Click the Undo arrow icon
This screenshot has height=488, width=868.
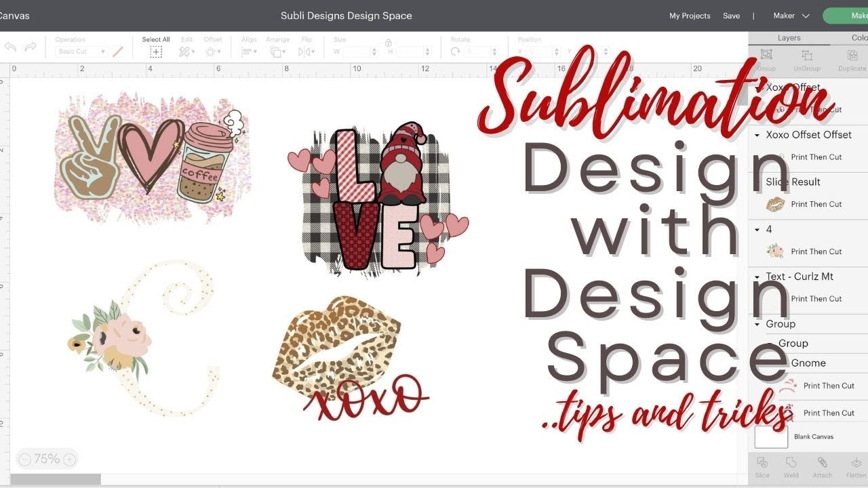[10, 47]
